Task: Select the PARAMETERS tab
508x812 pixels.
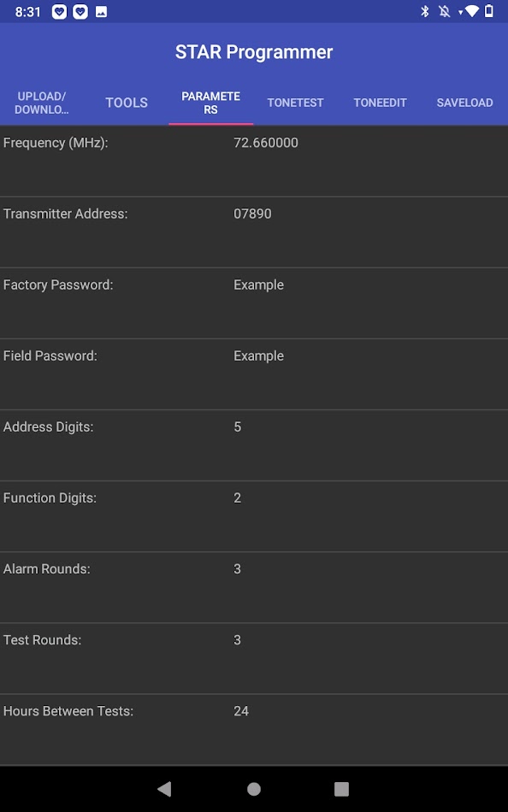Action: click(210, 103)
